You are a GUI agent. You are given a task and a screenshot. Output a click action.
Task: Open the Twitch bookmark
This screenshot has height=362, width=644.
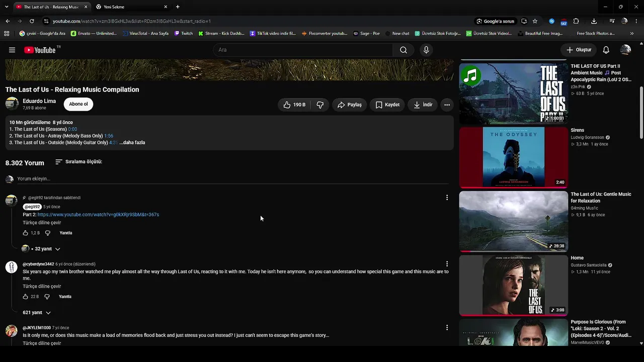tap(184, 34)
